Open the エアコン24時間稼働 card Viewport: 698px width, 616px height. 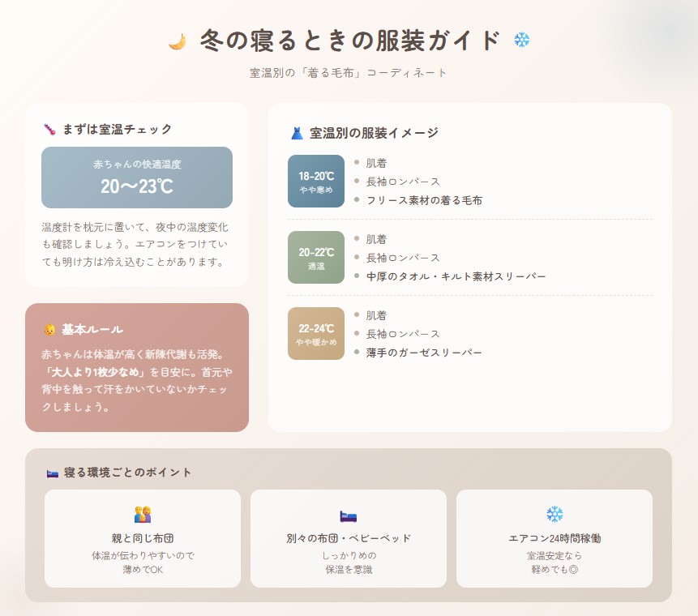[555, 538]
